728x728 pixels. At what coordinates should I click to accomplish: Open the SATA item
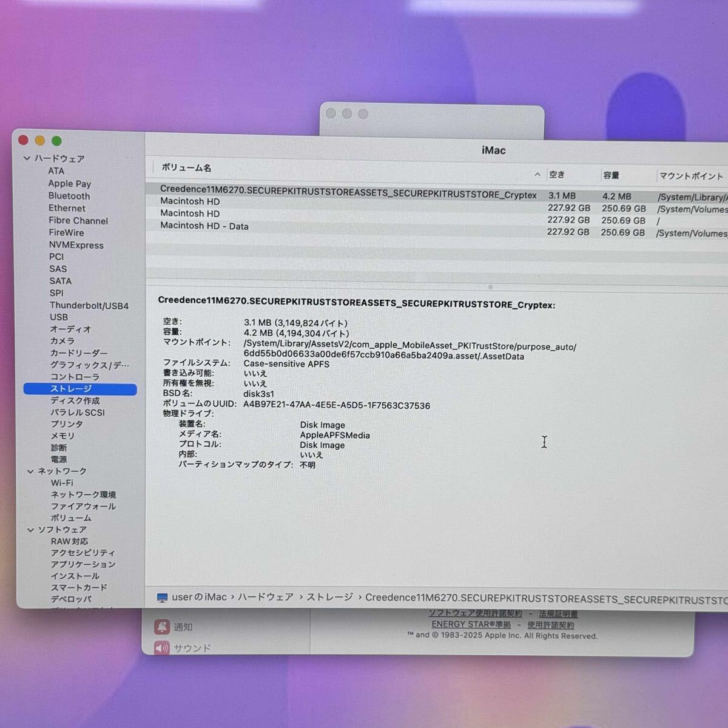(61, 281)
